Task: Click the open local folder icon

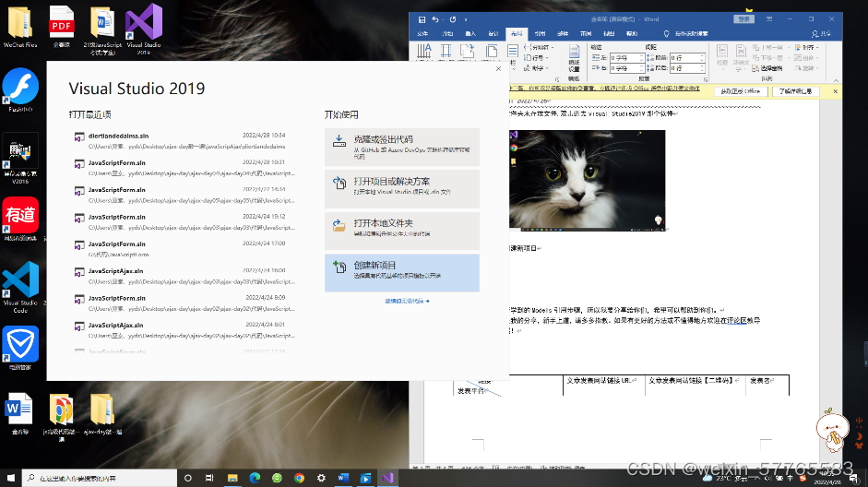Action: pyautogui.click(x=339, y=225)
